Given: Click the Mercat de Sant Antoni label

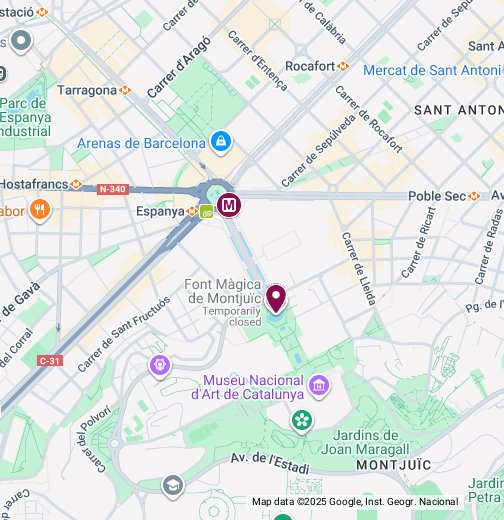Looking at the screenshot, I should (x=432, y=70).
